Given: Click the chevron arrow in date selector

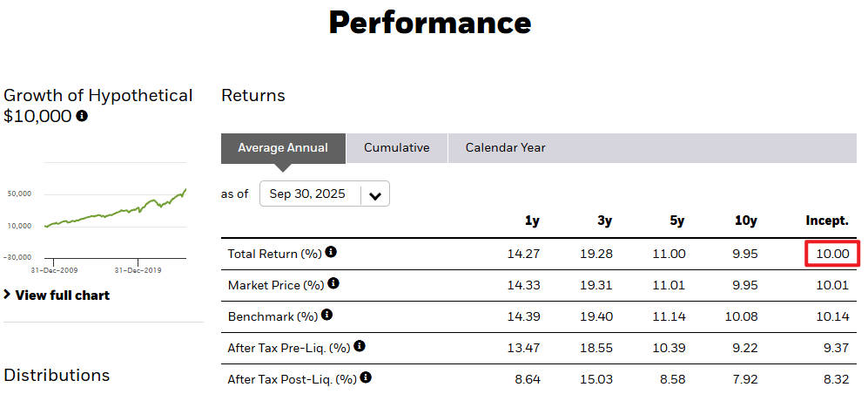Looking at the screenshot, I should click(x=375, y=195).
